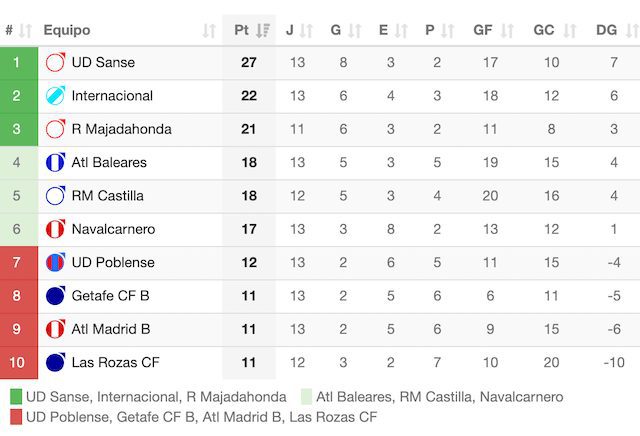This screenshot has height=436, width=640.
Task: Sort table by GF column arrows
Action: point(507,31)
